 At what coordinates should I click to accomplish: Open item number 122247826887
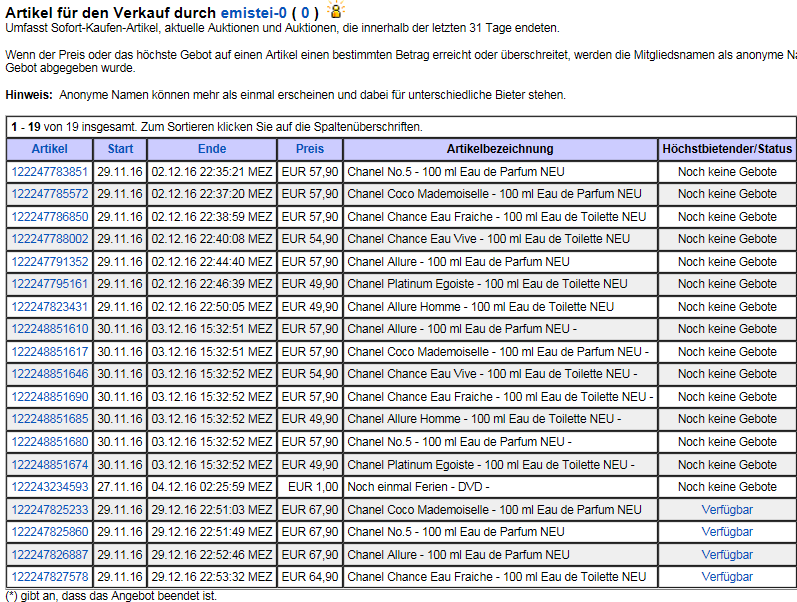point(50,554)
